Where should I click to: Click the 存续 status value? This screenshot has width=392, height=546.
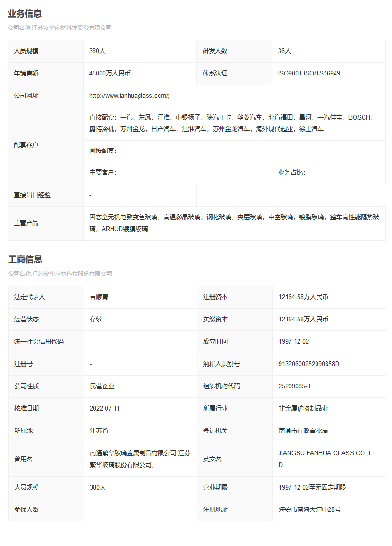[x=96, y=320]
